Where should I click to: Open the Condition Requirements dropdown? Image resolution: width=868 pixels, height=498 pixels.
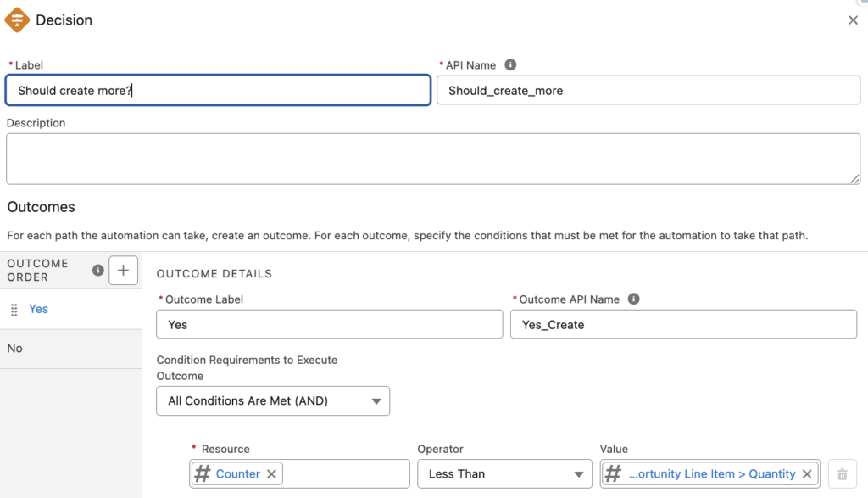tap(273, 401)
